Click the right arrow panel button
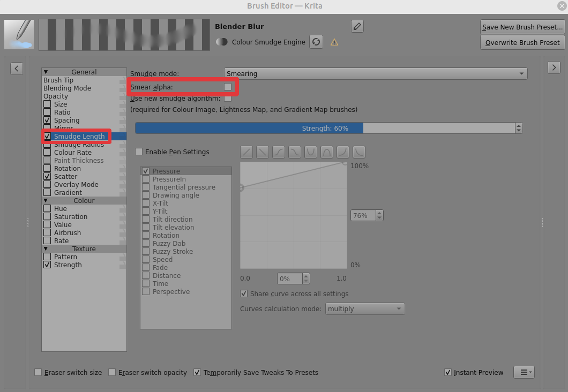Viewport: 568px width, 392px height. 554,67
